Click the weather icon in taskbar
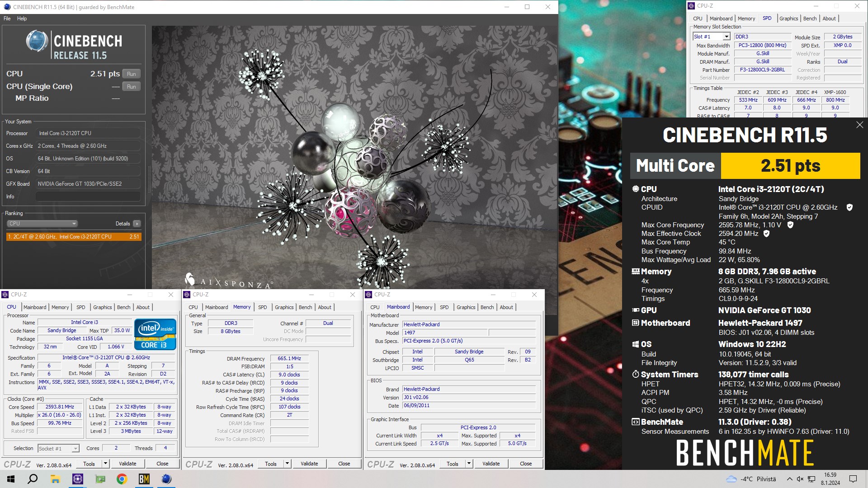This screenshot has height=488, width=868. tap(731, 479)
